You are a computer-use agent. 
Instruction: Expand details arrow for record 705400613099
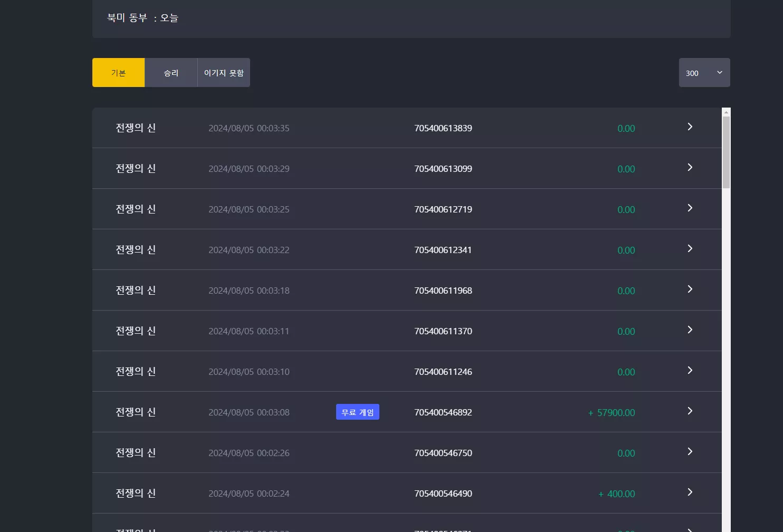click(x=690, y=167)
